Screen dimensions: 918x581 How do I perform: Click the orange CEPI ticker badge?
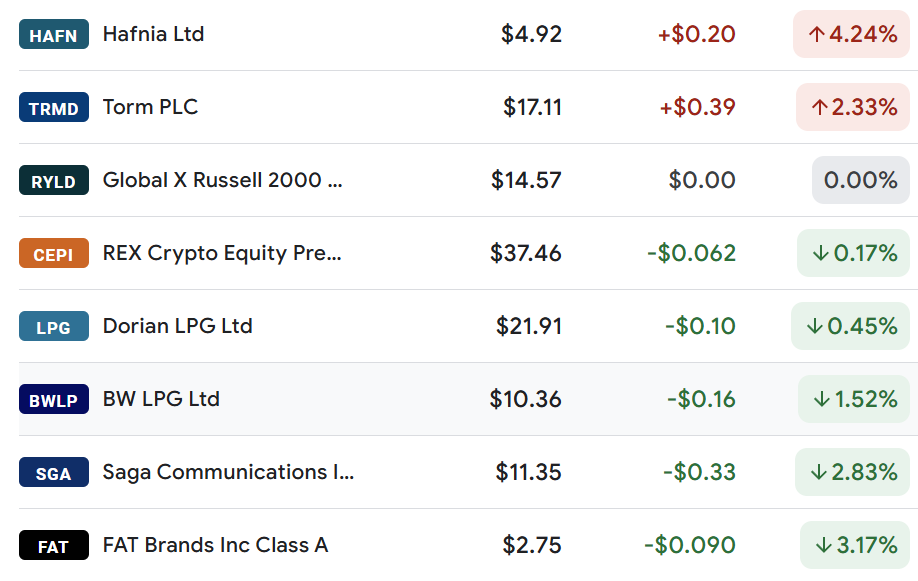coord(54,253)
